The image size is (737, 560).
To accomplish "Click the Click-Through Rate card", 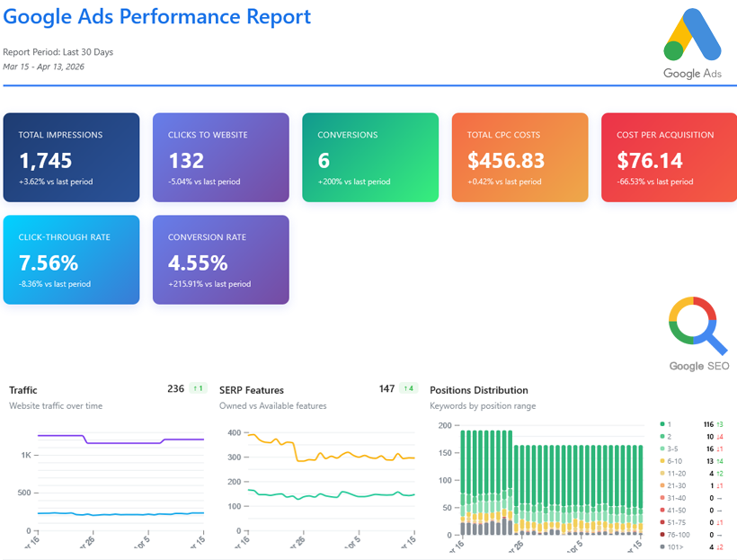I will pos(72,260).
